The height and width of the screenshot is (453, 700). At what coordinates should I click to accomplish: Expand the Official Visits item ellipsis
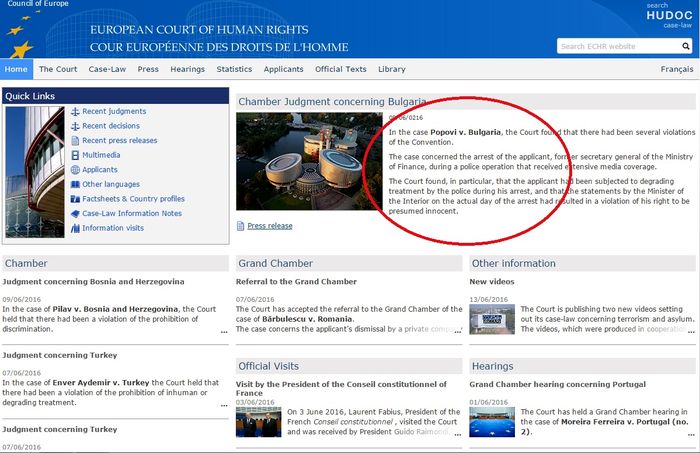(458, 434)
